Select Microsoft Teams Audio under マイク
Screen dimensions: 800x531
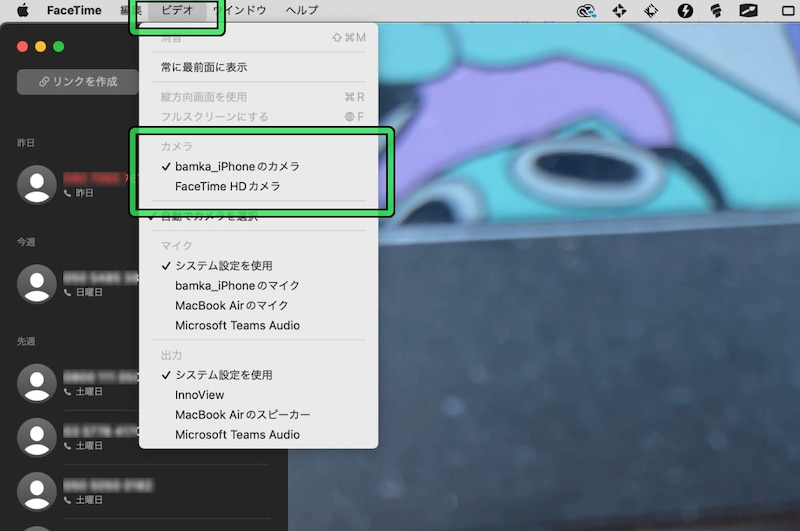259,325
